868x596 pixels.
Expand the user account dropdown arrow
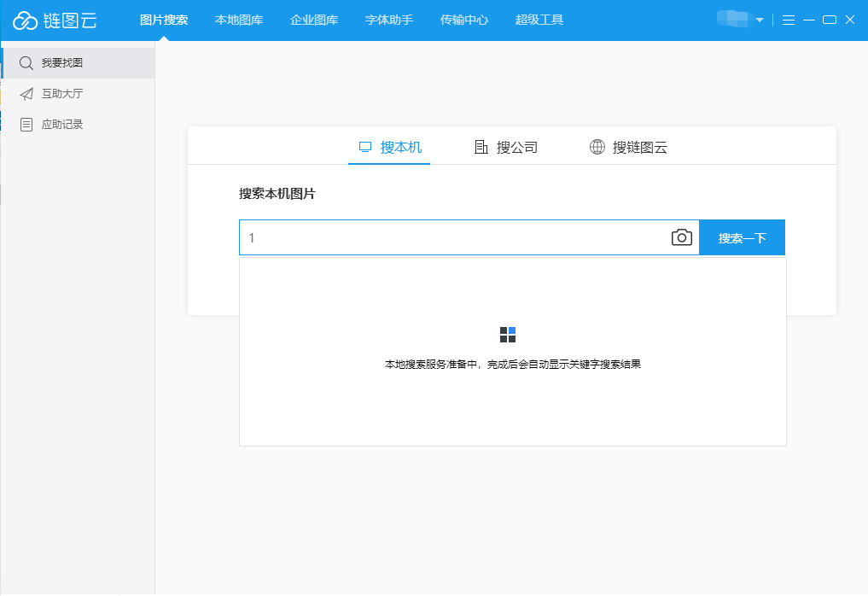pos(760,20)
